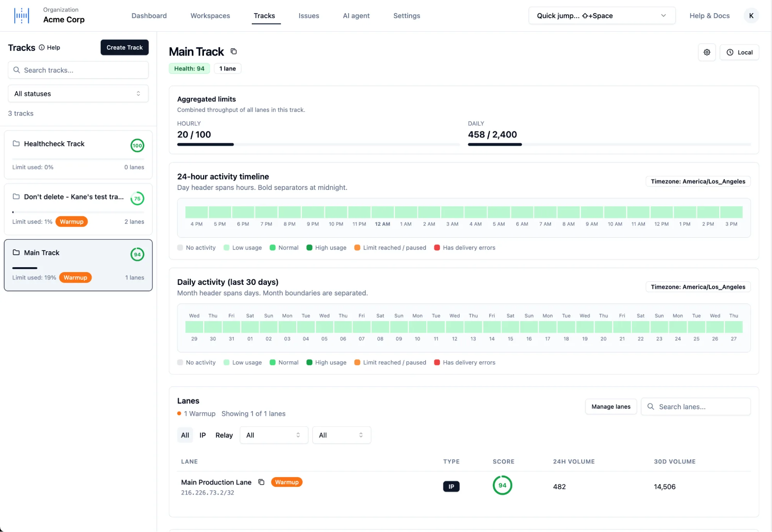Open track settings gear icon
This screenshot has height=532, width=772.
click(707, 53)
